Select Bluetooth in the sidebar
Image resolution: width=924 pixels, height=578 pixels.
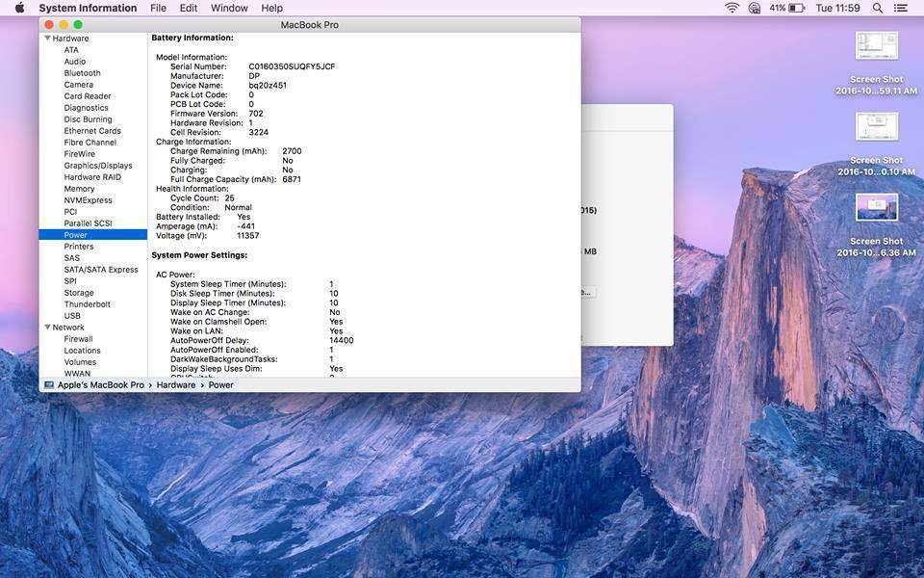83,73
